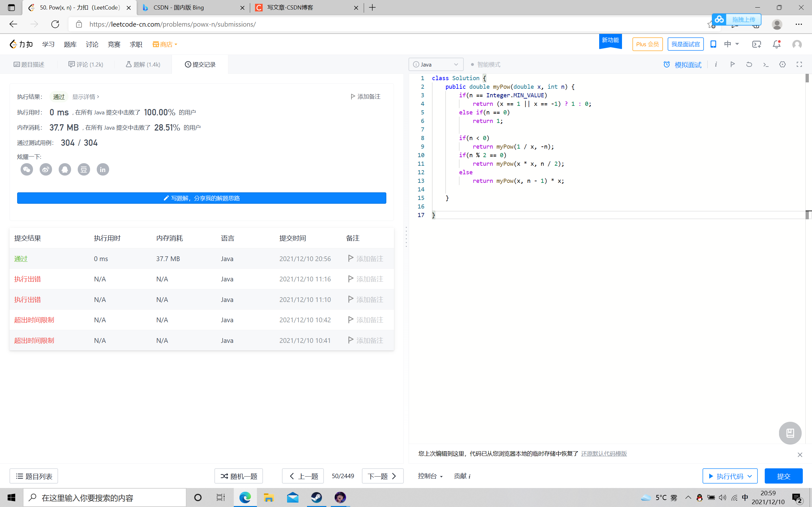
Task: Share result via LinkedIn icon
Action: [103, 169]
